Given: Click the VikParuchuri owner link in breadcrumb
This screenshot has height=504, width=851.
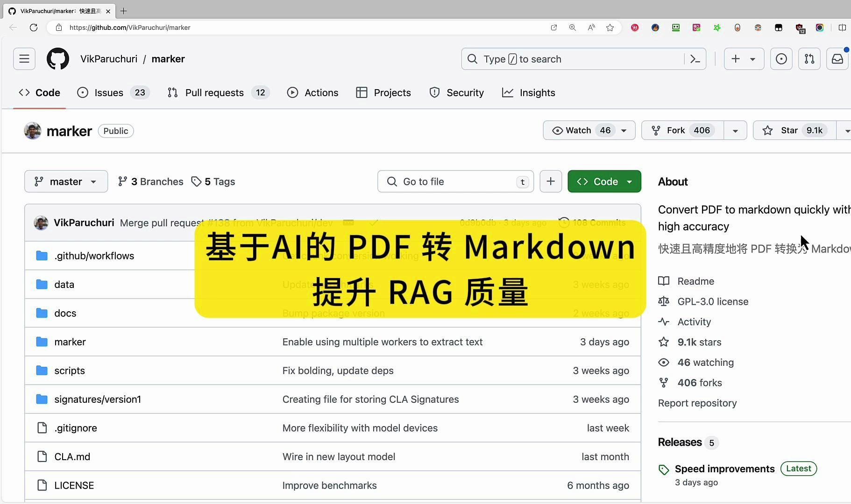Looking at the screenshot, I should (x=109, y=59).
